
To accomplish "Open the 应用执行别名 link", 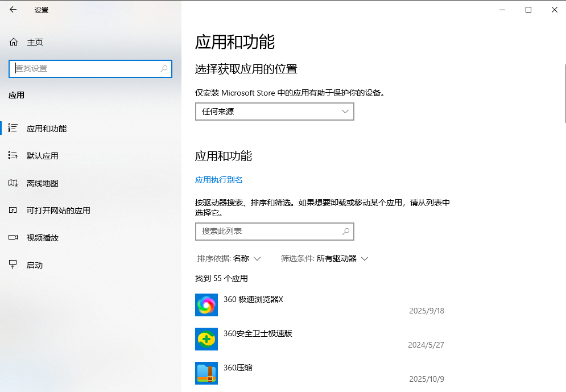I will 219,179.
